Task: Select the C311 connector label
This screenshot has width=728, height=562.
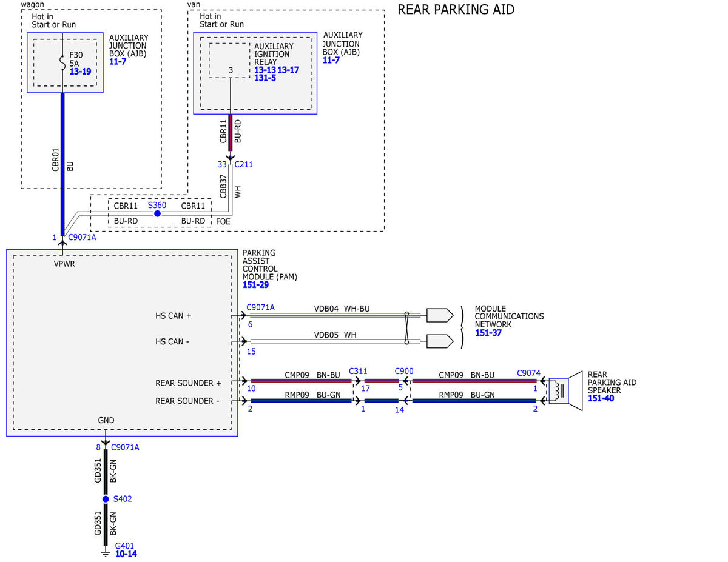Action: (359, 371)
